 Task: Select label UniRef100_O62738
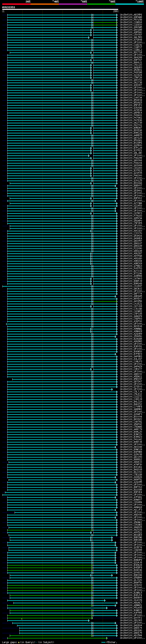[x=131, y=83]
